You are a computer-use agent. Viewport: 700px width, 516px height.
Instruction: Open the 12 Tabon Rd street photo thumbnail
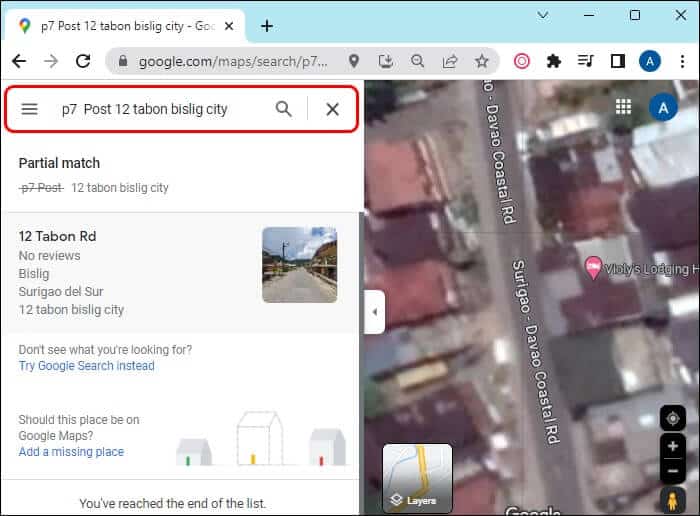click(300, 265)
